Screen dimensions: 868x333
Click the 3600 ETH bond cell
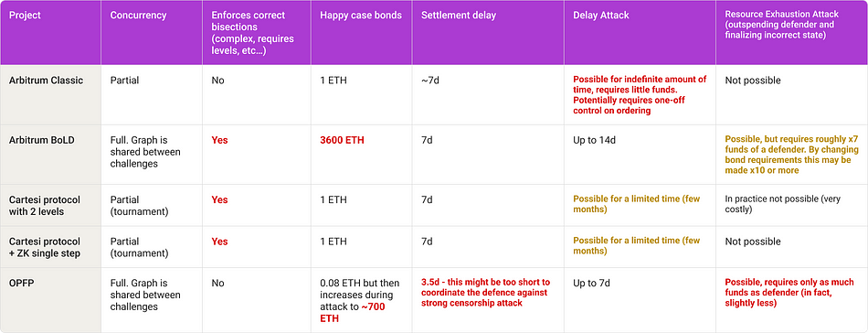point(342,140)
